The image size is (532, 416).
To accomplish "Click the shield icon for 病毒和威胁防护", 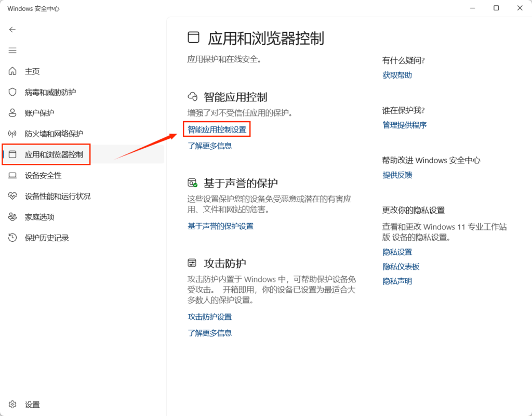I will point(12,92).
